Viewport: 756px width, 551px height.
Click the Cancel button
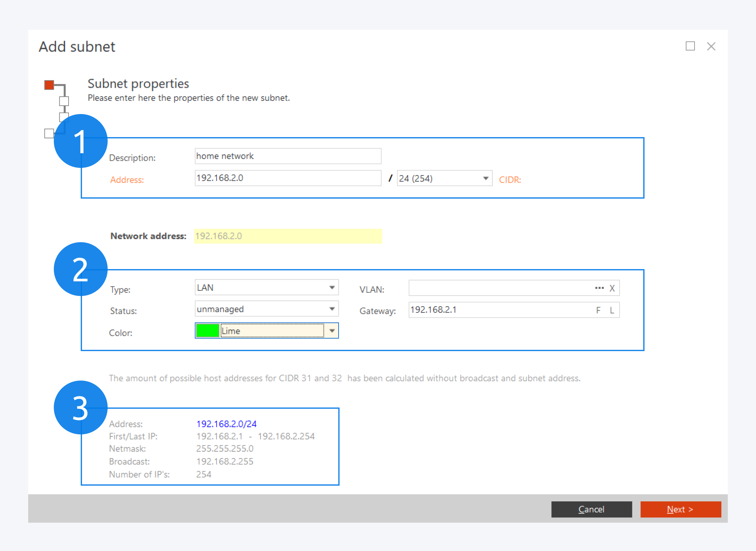[x=591, y=509]
